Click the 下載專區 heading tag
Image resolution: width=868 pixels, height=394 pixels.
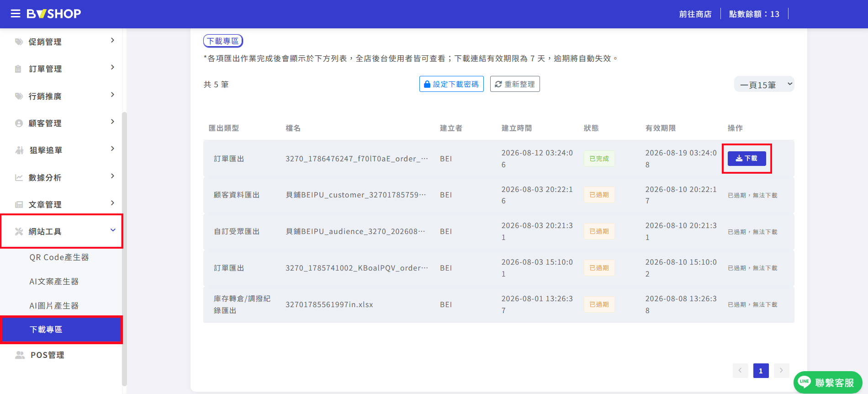coord(223,41)
